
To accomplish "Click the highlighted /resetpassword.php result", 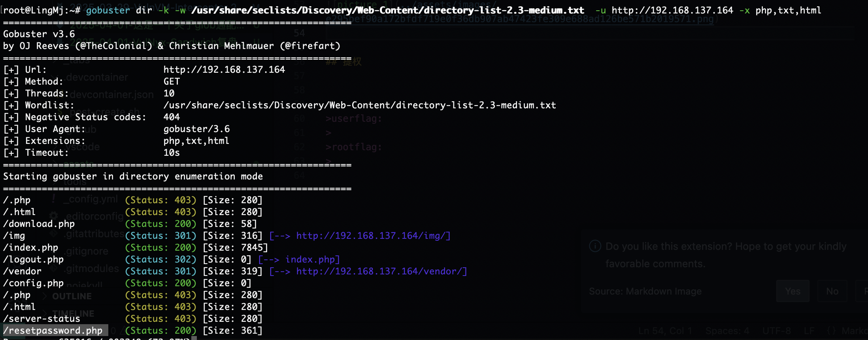I will point(53,331).
